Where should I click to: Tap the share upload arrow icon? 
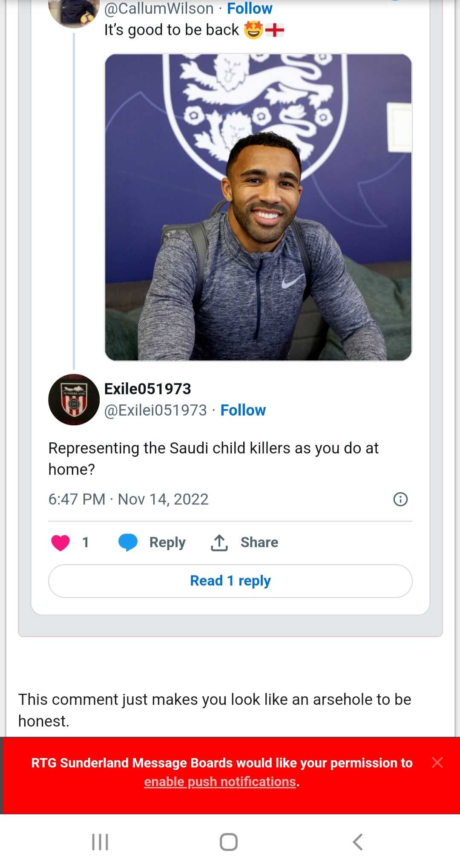coord(219,542)
